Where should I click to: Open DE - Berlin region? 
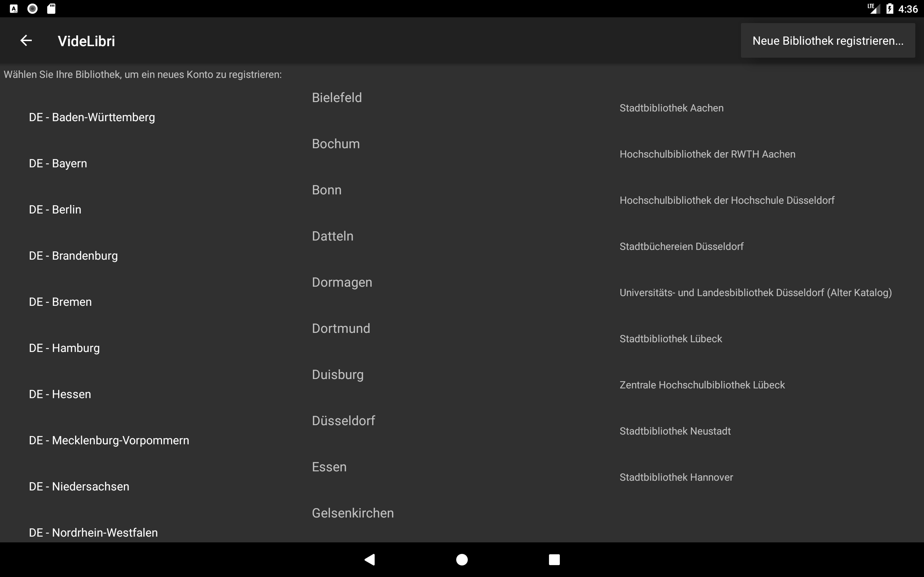(x=55, y=210)
